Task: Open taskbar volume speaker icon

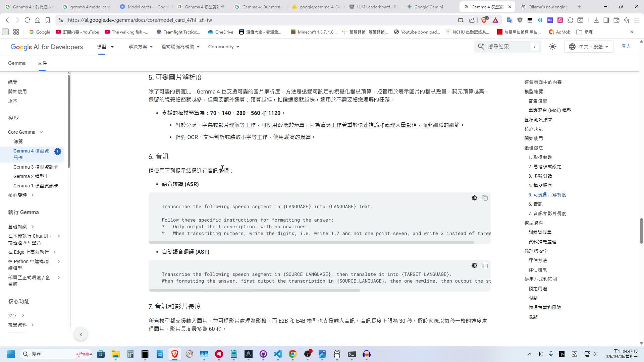Action: pos(540,354)
